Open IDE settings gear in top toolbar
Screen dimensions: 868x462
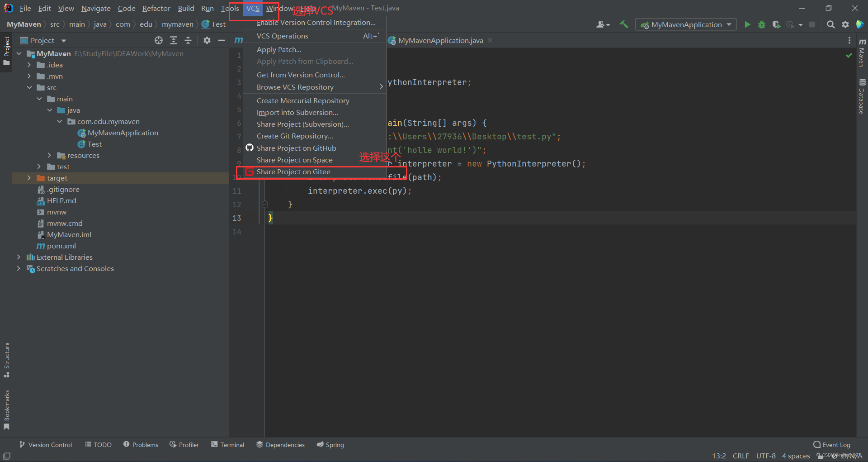[845, 24]
